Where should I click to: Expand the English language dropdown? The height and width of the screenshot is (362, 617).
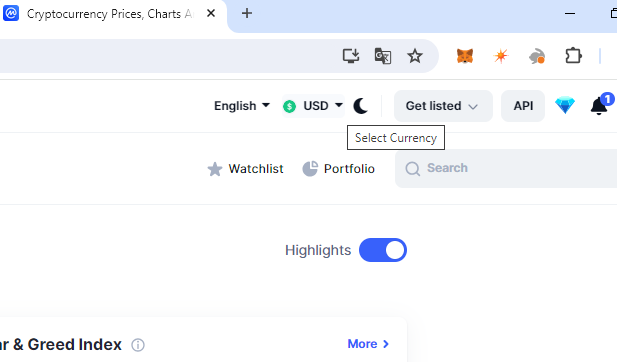coord(242,106)
